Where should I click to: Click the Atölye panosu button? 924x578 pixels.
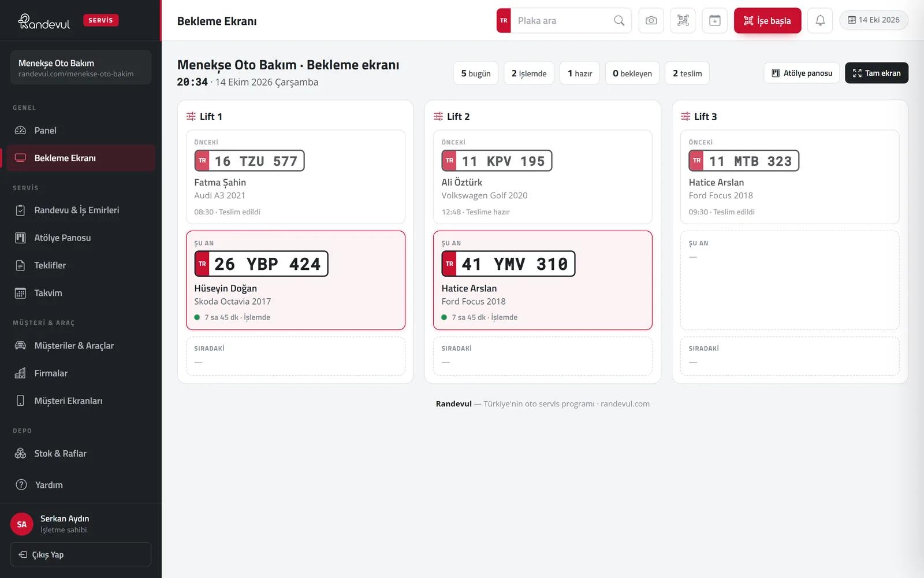802,73
